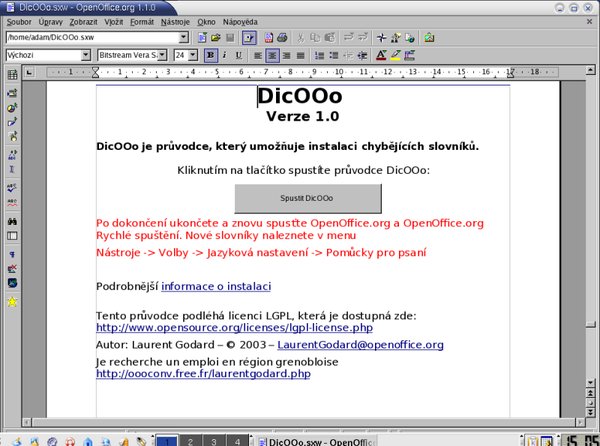
Task: Click the LaurentGodard@openoffice.org email link
Action: click(360, 345)
